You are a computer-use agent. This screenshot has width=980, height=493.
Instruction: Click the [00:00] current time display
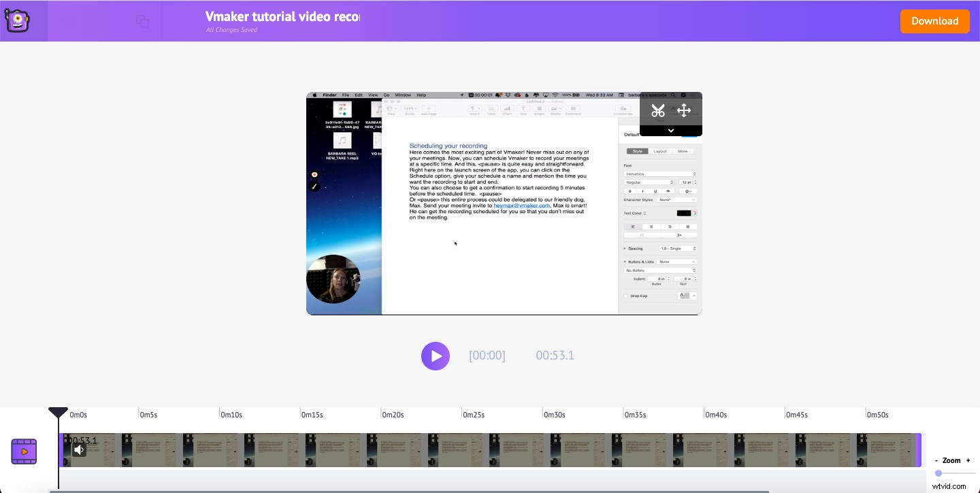click(x=487, y=355)
